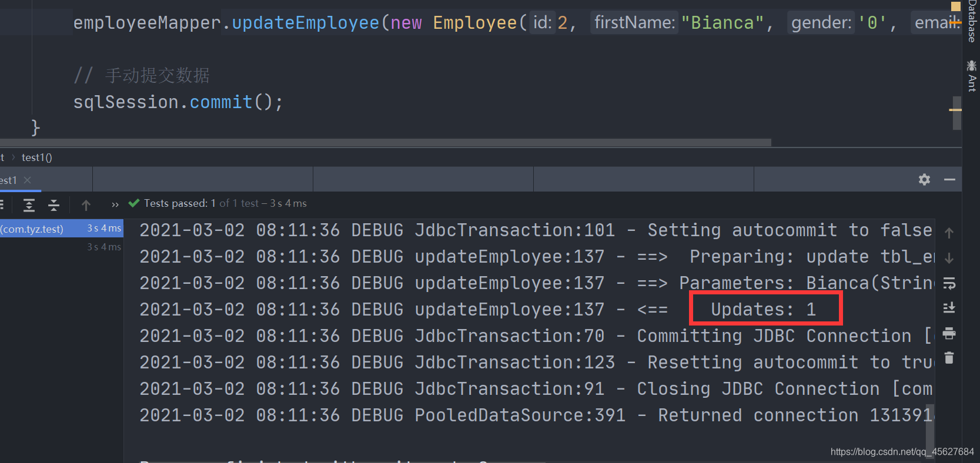Open Run panel settings gear

pos(924,180)
